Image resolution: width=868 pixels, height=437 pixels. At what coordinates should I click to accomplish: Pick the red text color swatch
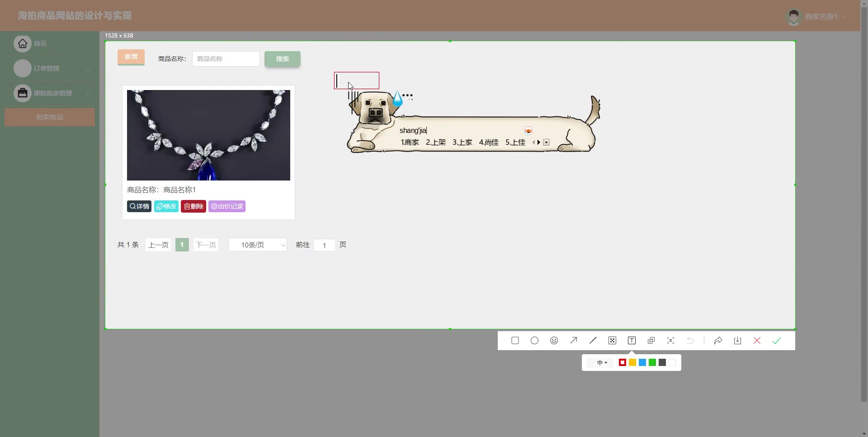[x=623, y=362]
